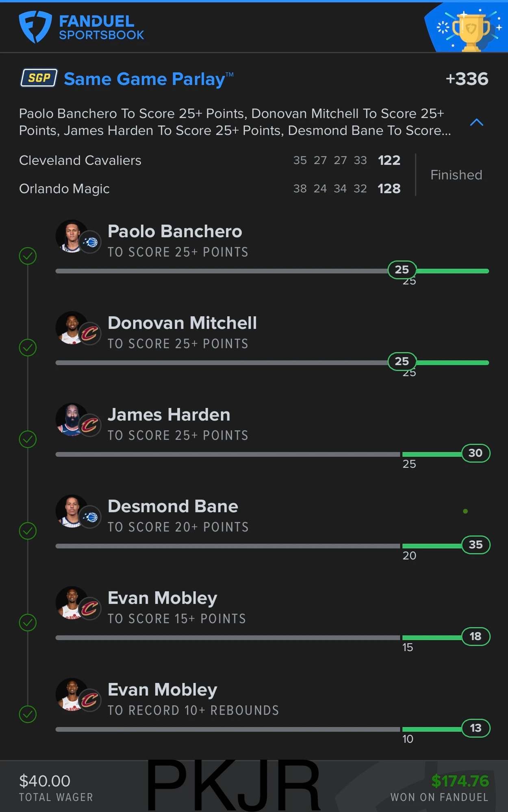508x812 pixels.
Task: Expand the truncated parlay description text
Action: (235, 122)
